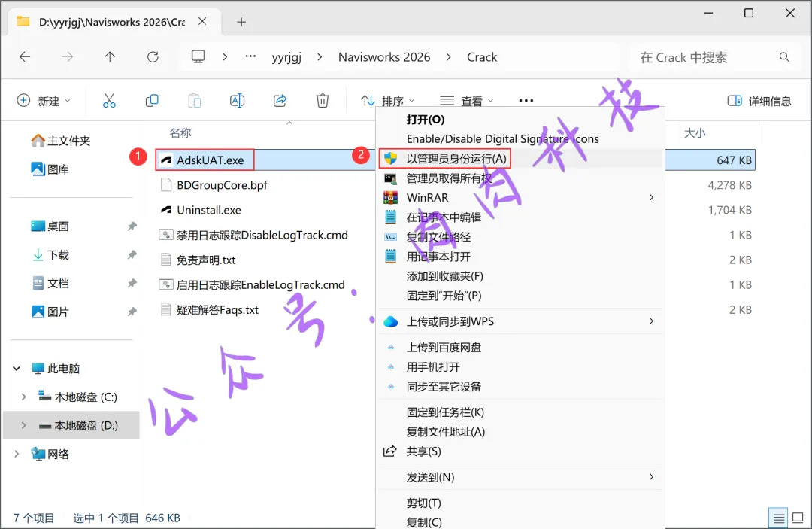Click the shield icon beside 以管理员身份运行
Viewport: 812px width, 529px height.
390,159
